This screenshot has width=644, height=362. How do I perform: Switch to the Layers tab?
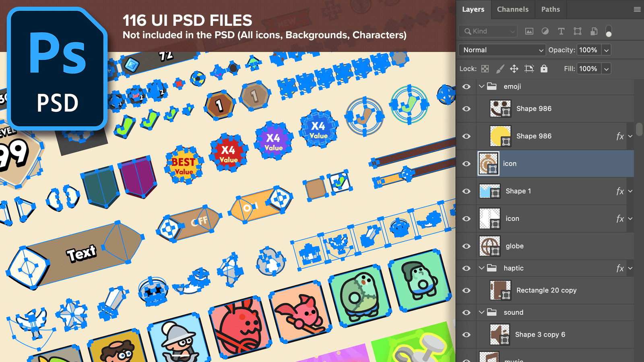tap(473, 9)
